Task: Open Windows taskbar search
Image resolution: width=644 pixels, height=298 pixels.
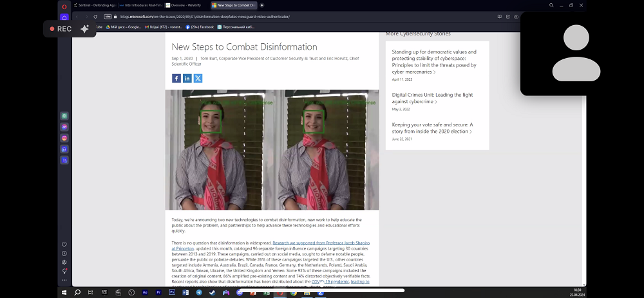Action: (x=77, y=292)
